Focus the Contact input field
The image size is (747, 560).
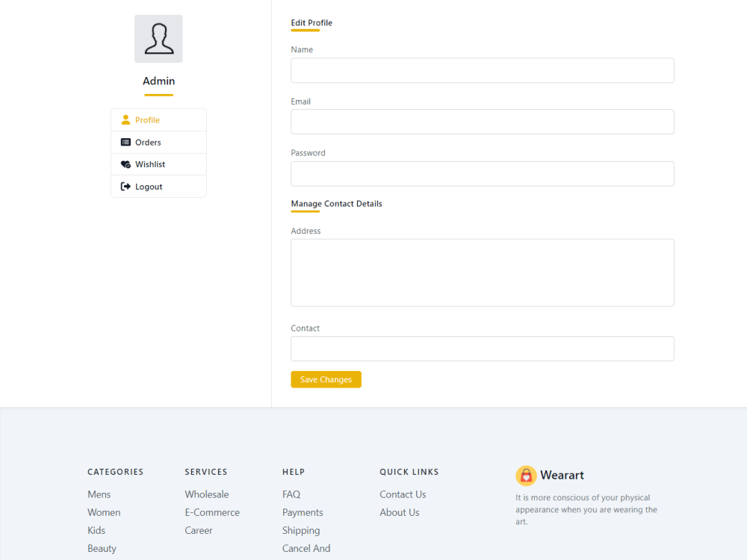coord(482,349)
